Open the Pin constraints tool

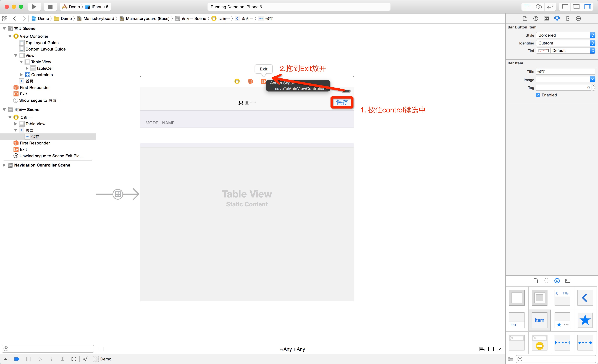491,349
